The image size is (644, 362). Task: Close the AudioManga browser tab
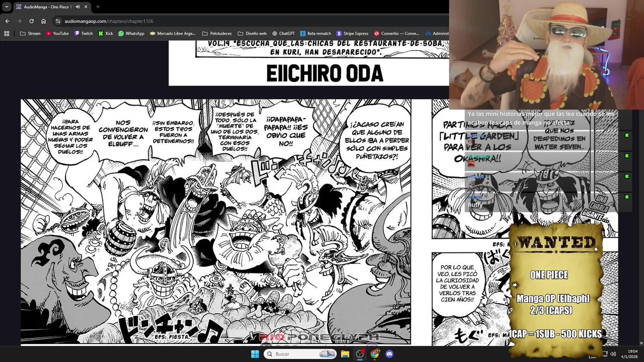[86, 7]
